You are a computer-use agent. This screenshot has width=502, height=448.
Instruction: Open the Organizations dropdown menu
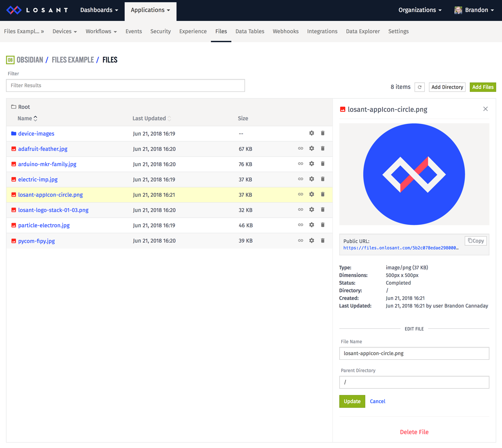tap(420, 10)
